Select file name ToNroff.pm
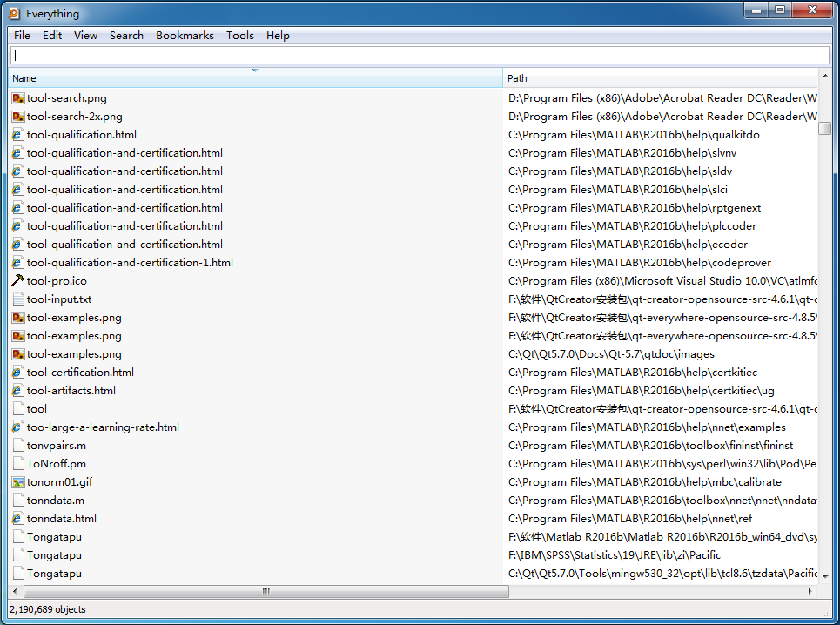This screenshot has width=840, height=625. click(x=57, y=463)
